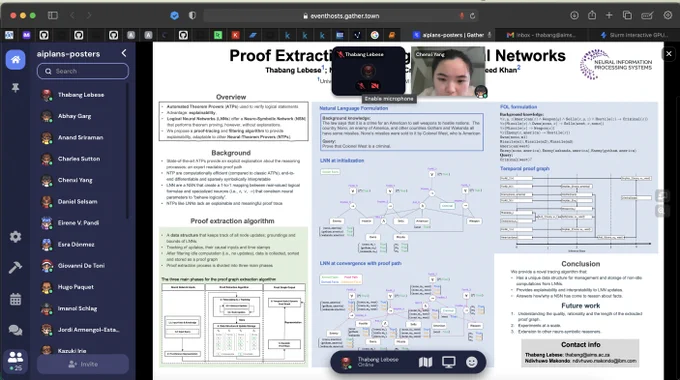
Task: Enable microphone in Thabang's video tile
Action: click(361, 86)
